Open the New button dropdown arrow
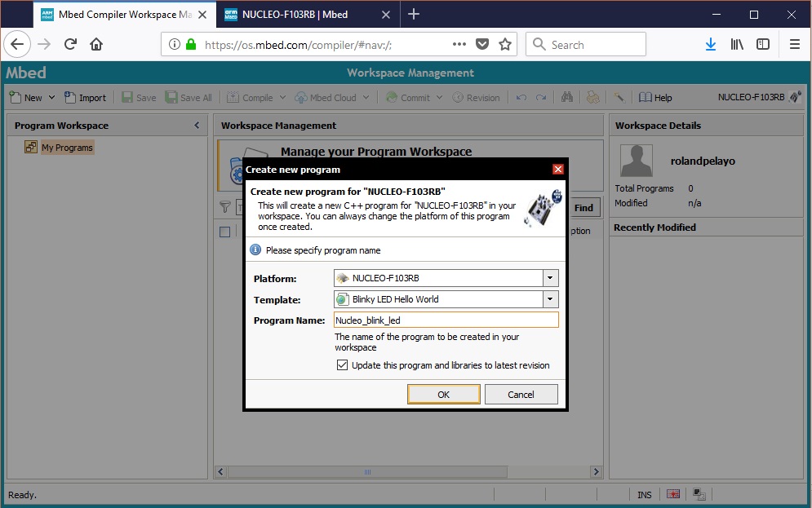Screen dimensions: 812x508 (51, 97)
